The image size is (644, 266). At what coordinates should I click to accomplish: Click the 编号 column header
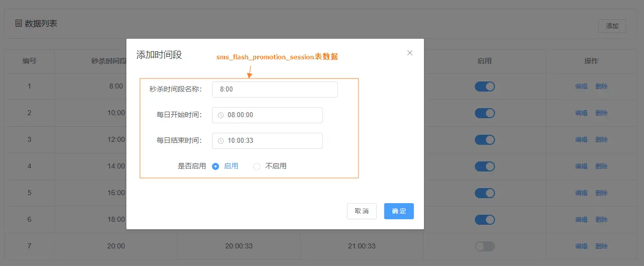pyautogui.click(x=29, y=61)
